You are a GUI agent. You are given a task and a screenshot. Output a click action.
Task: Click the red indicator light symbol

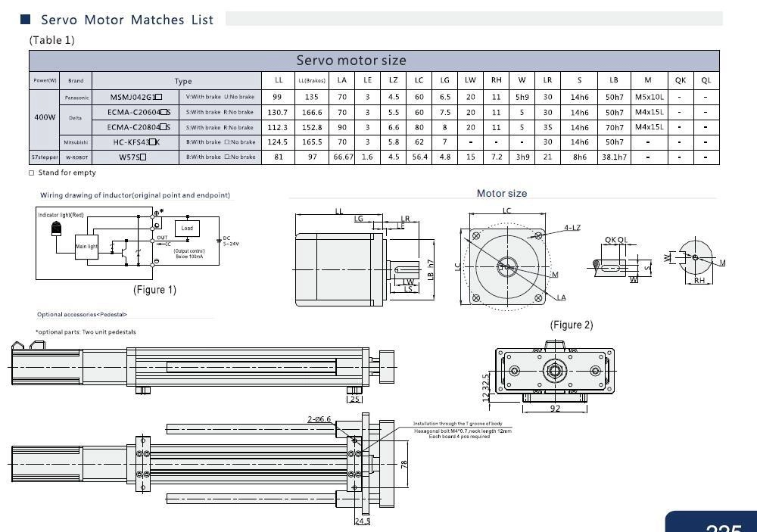click(56, 229)
